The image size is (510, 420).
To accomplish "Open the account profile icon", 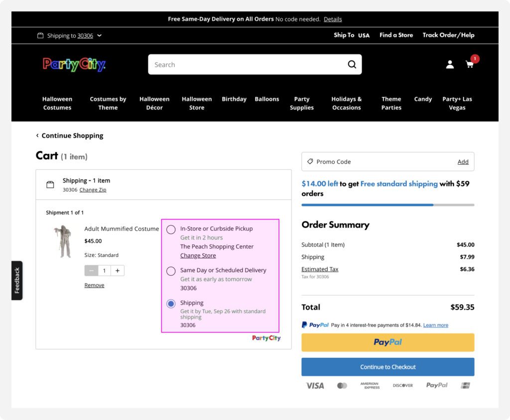I will [450, 64].
